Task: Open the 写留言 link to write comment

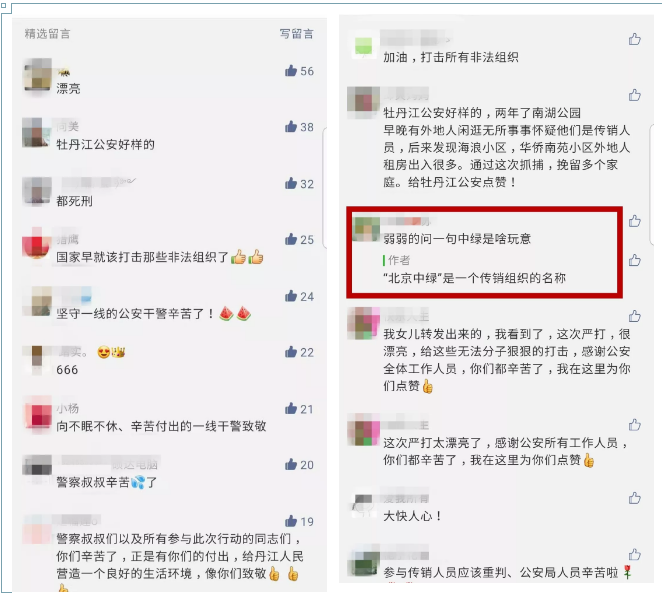Action: 297,34
